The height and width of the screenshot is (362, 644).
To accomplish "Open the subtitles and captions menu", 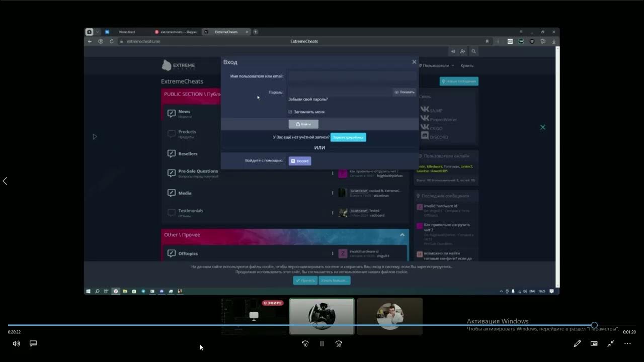I will [33, 343].
